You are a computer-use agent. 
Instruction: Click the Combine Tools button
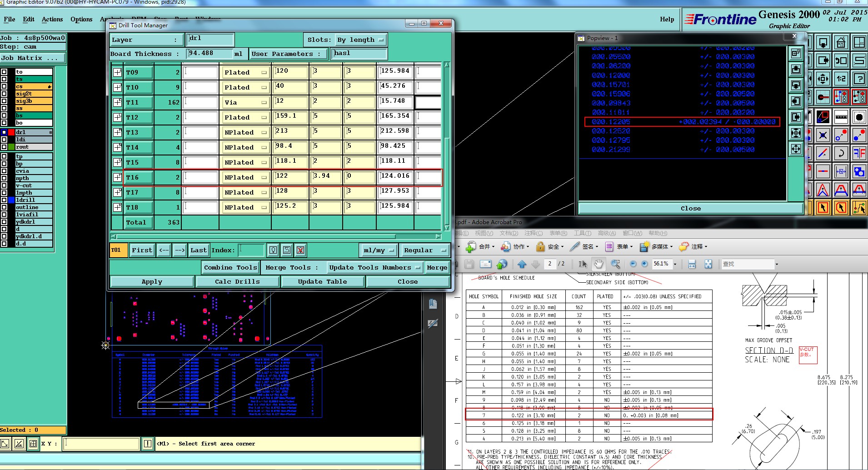(x=230, y=268)
